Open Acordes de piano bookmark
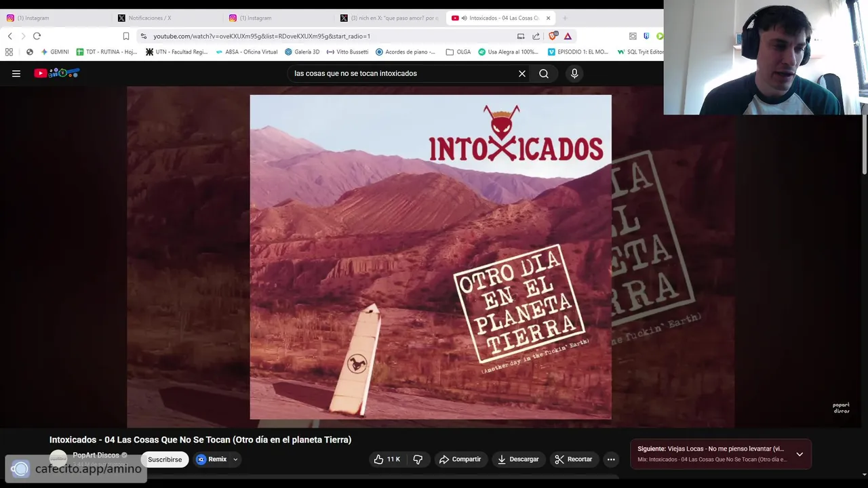 click(406, 52)
